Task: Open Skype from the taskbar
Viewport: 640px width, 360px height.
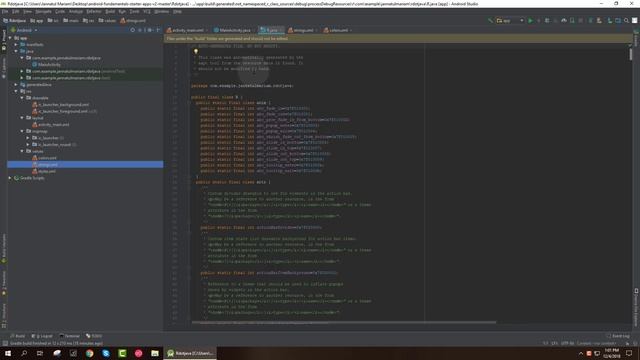Action: coord(106,353)
